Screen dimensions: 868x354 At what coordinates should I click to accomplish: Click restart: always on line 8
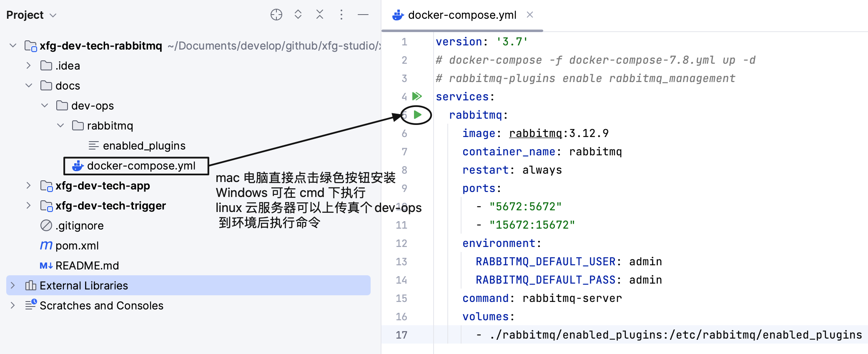click(512, 170)
